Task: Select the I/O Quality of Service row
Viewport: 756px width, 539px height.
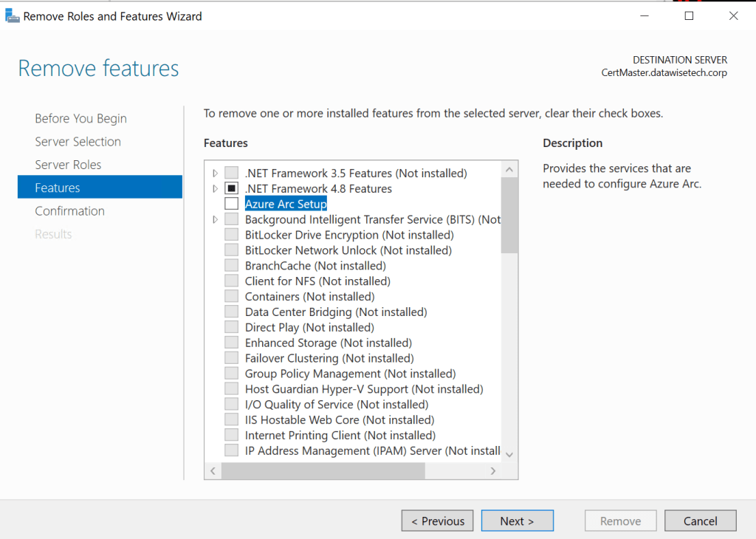Action: tap(337, 405)
